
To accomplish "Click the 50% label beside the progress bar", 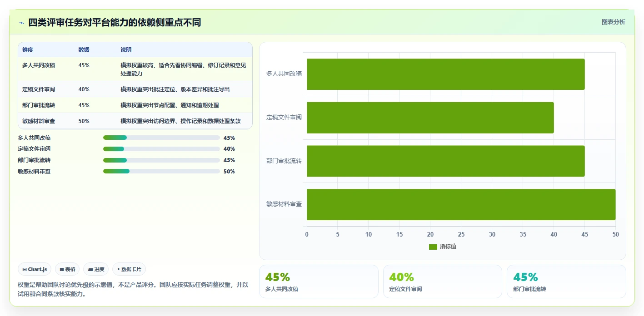I will pyautogui.click(x=229, y=172).
